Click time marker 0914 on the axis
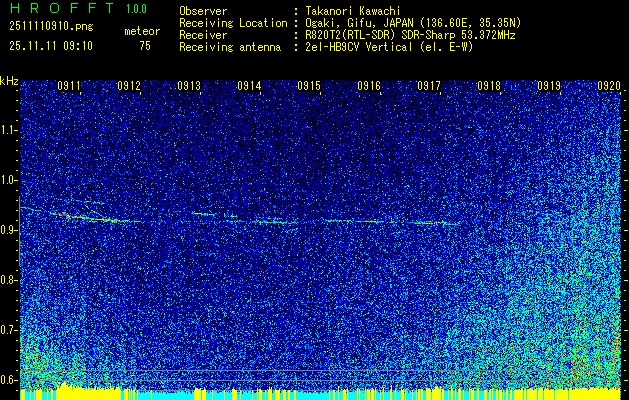Screen dimensions: 629x400 tap(249, 85)
